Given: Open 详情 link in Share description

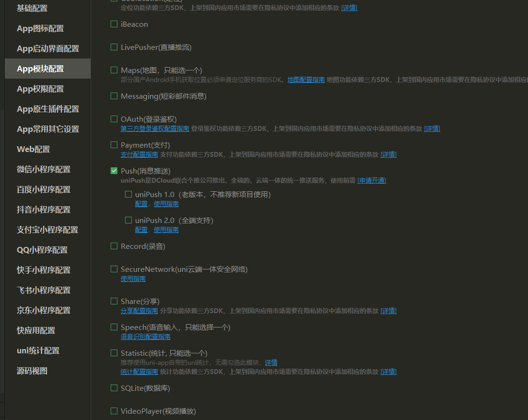Looking at the screenshot, I should [x=389, y=311].
